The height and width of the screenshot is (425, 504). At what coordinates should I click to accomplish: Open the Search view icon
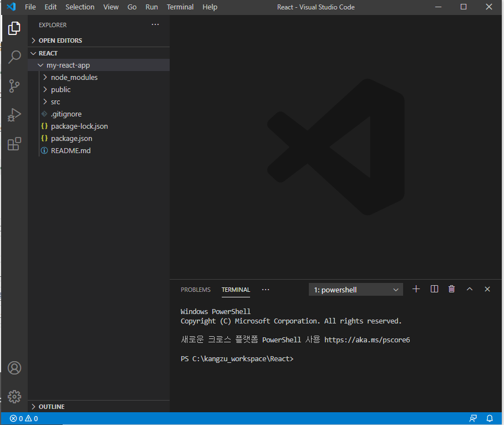[14, 57]
